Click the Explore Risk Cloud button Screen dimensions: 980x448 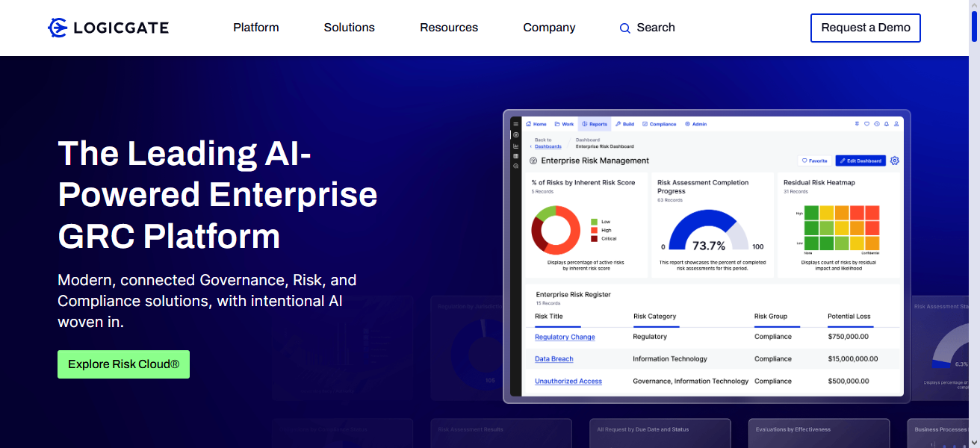point(123,364)
